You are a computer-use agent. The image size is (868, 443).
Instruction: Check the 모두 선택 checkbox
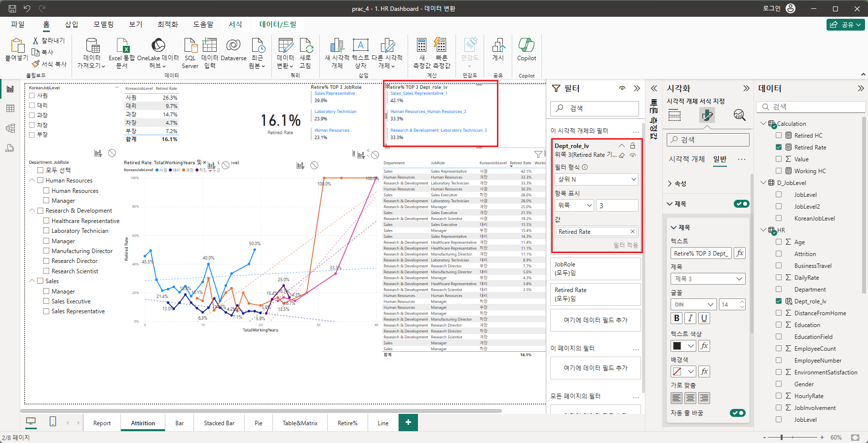click(x=40, y=170)
